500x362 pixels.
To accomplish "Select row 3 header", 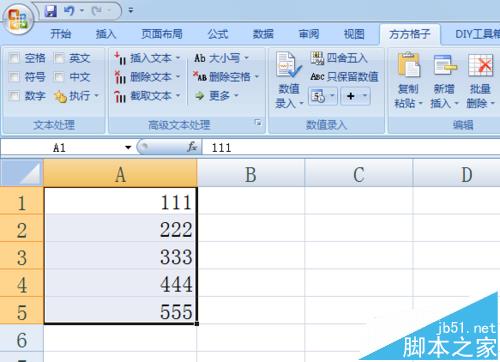I will (x=22, y=256).
